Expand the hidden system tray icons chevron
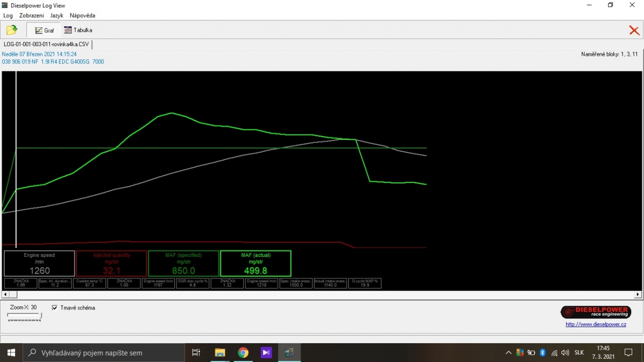644x362 pixels. tap(508, 353)
